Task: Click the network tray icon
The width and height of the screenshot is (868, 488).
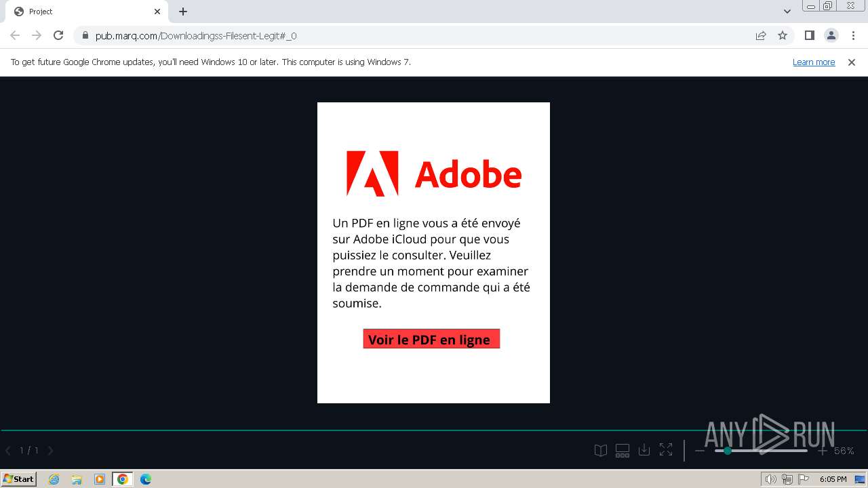Action: pos(787,479)
